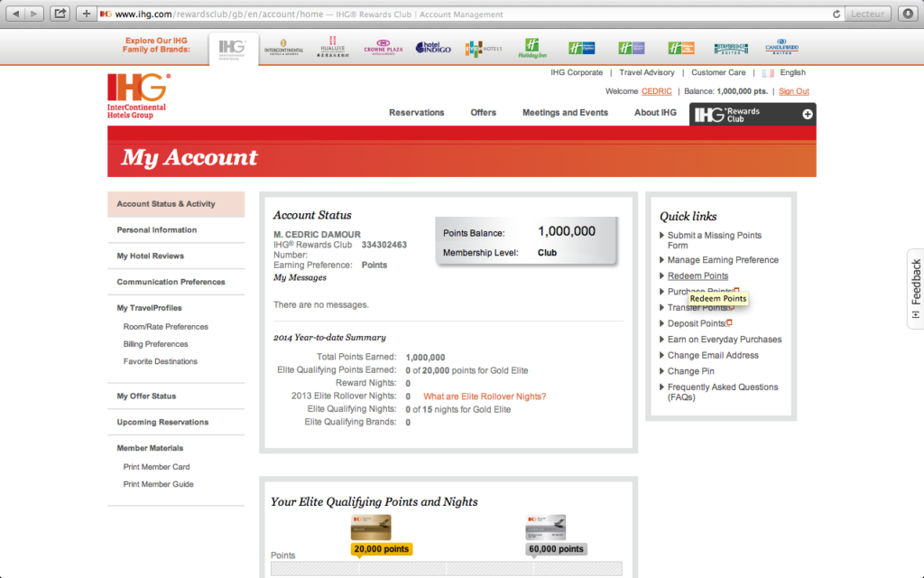Open the InterContinental brand logo
Screen dimensions: 924x578
(x=283, y=48)
